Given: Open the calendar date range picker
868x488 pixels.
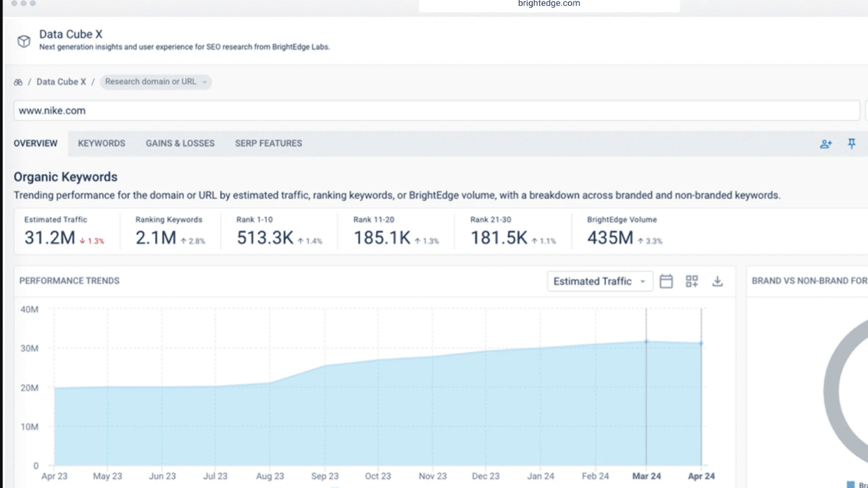Looking at the screenshot, I should tap(666, 281).
